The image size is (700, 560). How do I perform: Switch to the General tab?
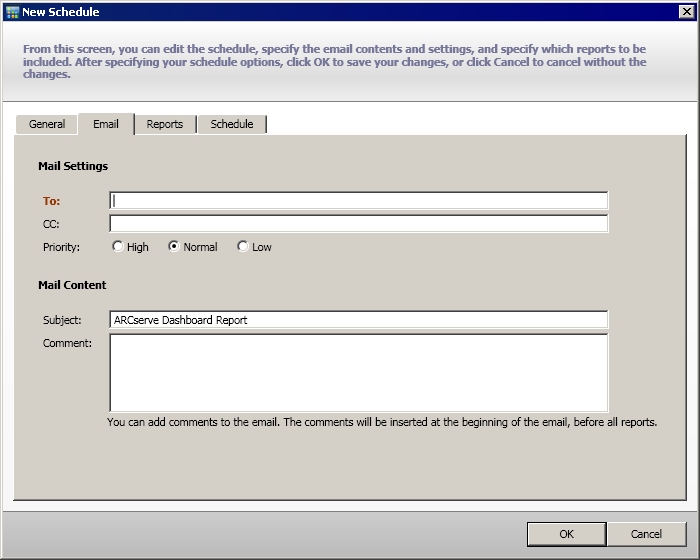pos(47,124)
